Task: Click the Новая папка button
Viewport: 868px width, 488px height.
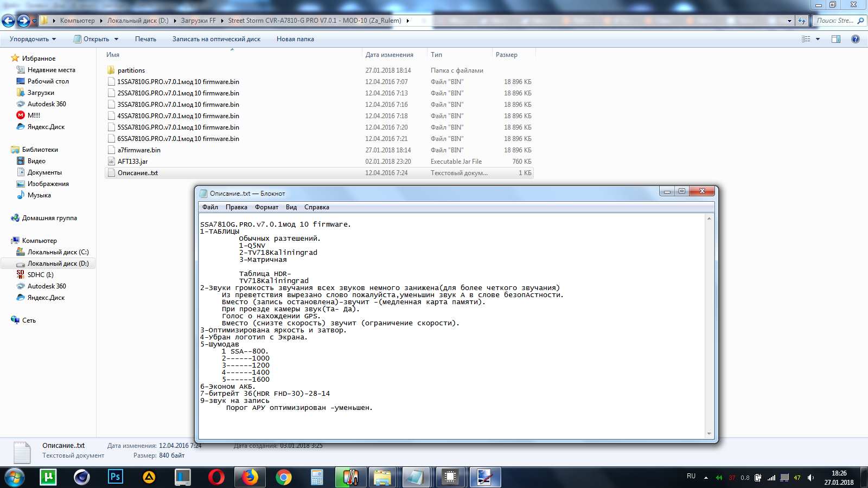Action: [x=295, y=39]
